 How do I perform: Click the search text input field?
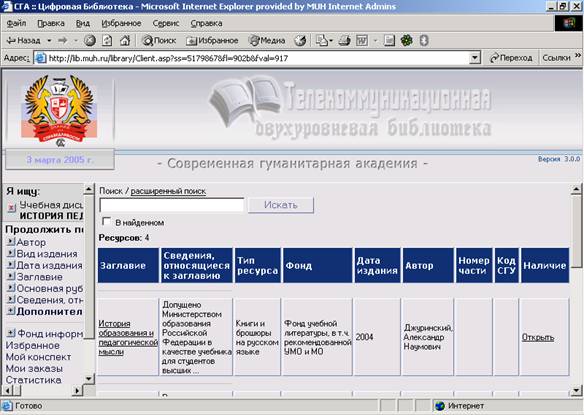pyautogui.click(x=172, y=205)
